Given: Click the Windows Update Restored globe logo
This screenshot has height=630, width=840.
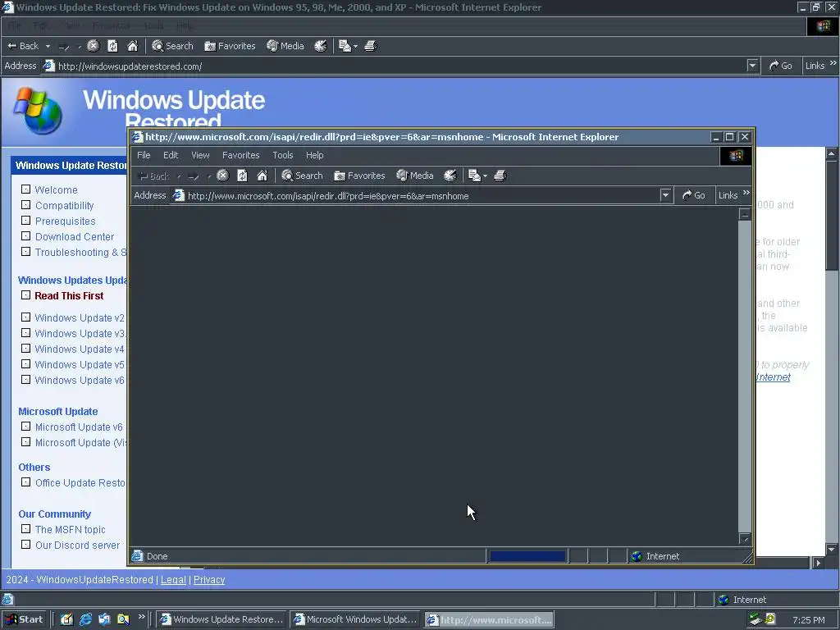Looking at the screenshot, I should (x=38, y=111).
